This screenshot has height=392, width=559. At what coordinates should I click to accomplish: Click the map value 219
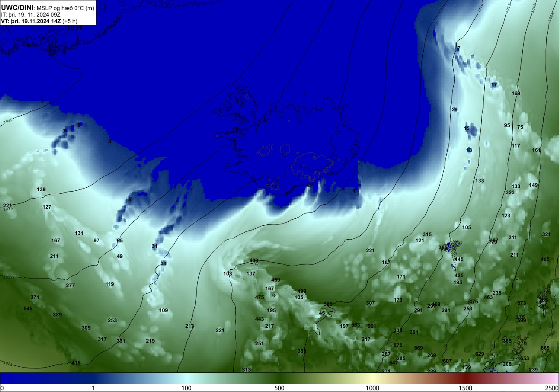tap(150, 341)
